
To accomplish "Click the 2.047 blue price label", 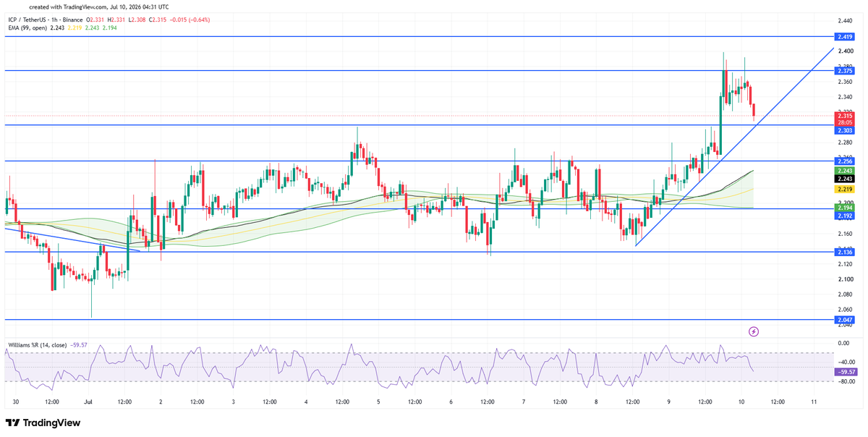I will tap(846, 319).
